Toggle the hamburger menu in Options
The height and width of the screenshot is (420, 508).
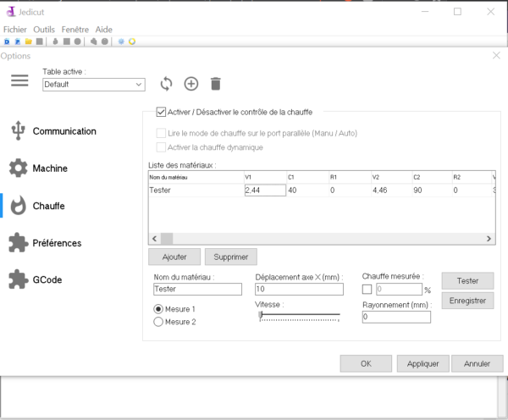click(x=19, y=80)
